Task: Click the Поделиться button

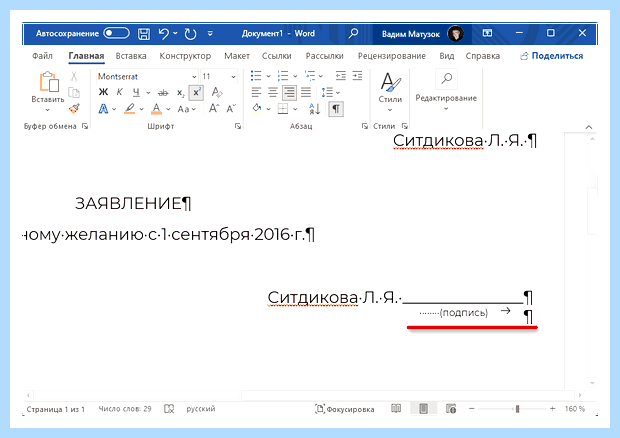Action: 552,56
